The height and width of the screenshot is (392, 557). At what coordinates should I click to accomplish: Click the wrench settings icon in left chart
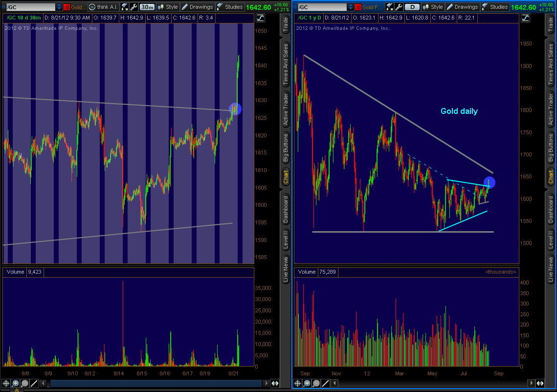pyautogui.click(x=134, y=7)
